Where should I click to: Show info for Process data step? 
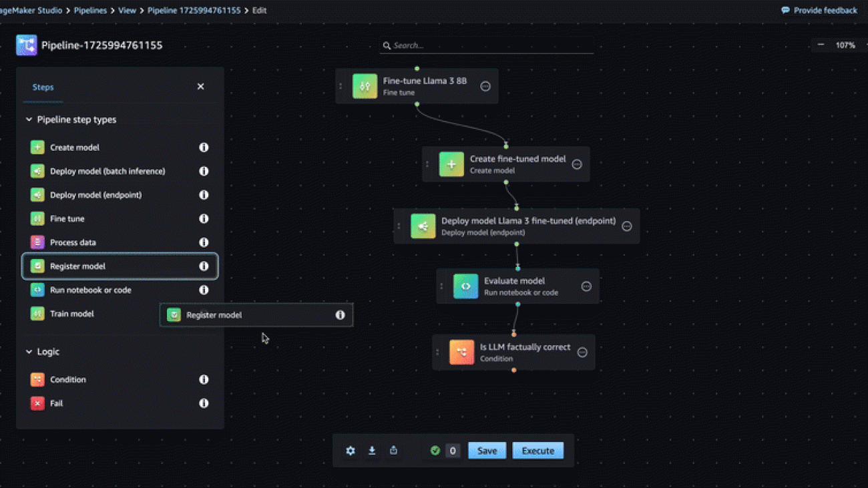pos(204,242)
